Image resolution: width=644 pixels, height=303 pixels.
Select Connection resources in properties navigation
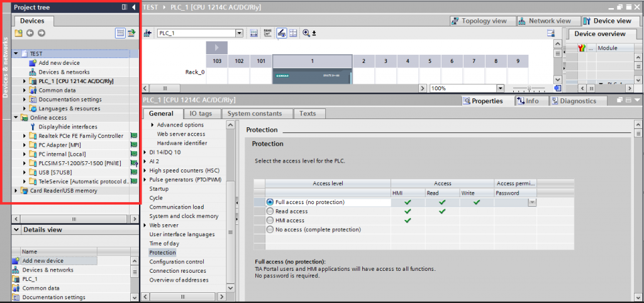point(178,270)
